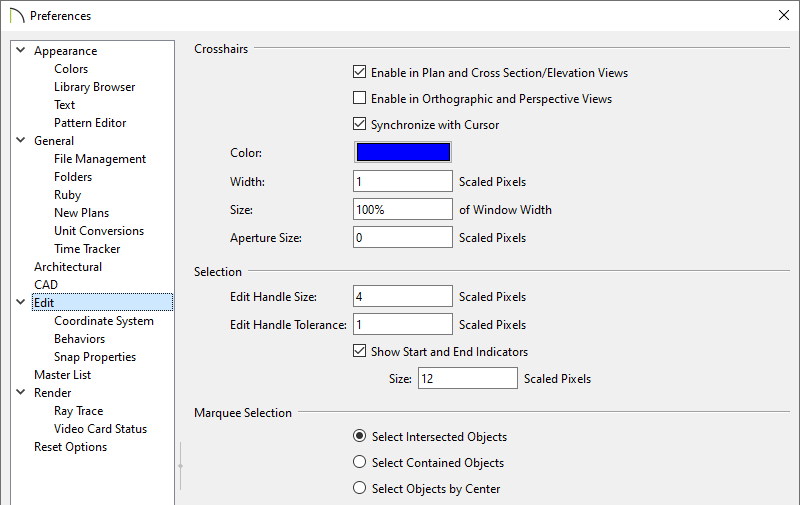Image resolution: width=800 pixels, height=505 pixels.
Task: Select Reset Options in the sidebar
Action: [70, 447]
